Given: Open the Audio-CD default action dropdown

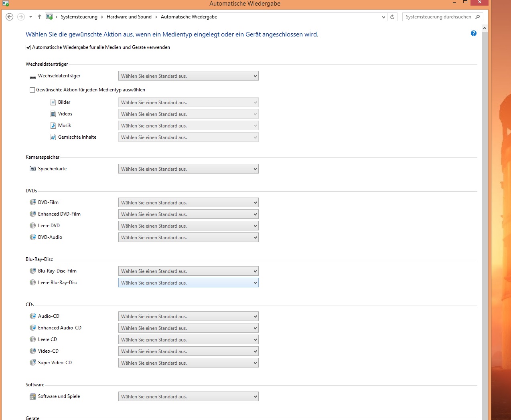Looking at the screenshot, I should 189,316.
